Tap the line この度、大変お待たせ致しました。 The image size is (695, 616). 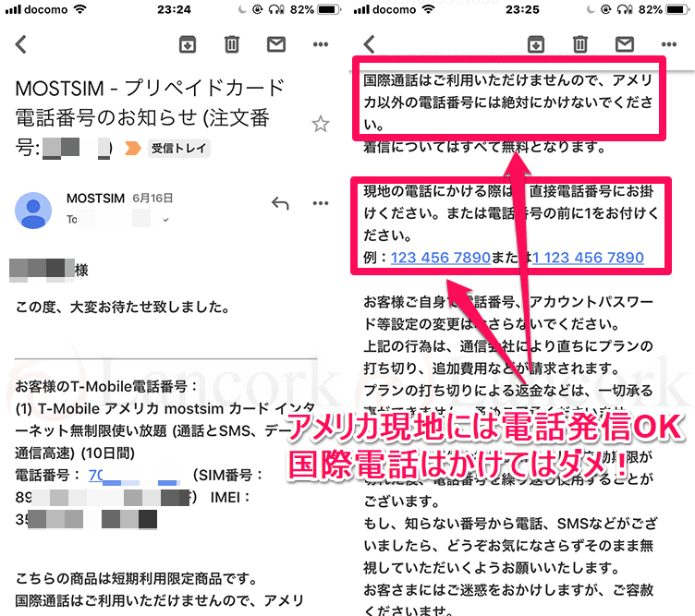(x=123, y=307)
